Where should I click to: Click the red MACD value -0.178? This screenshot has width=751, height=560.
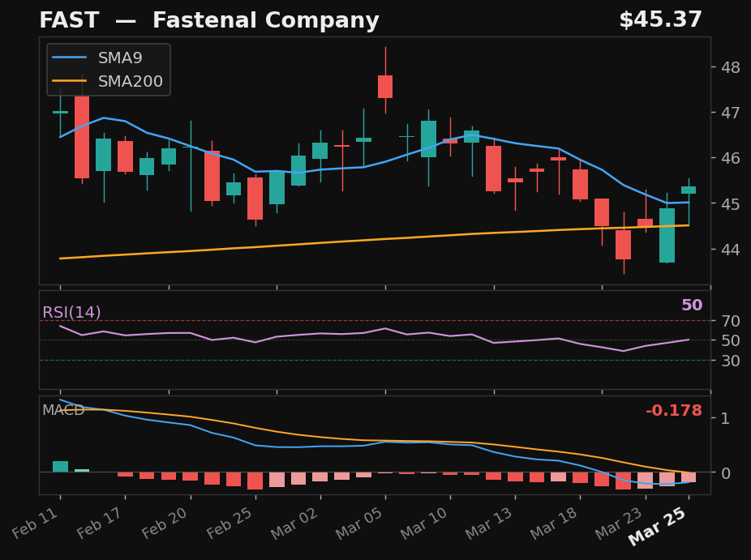pyautogui.click(x=674, y=410)
